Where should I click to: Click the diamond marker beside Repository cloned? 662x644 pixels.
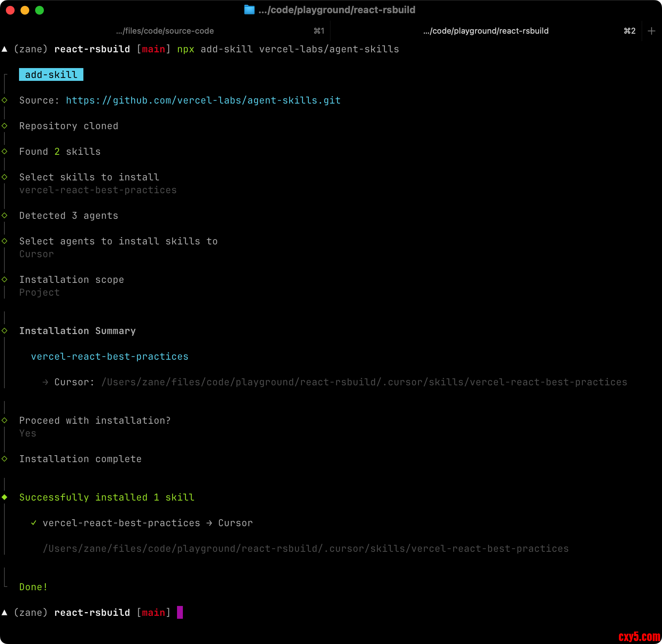click(5, 126)
